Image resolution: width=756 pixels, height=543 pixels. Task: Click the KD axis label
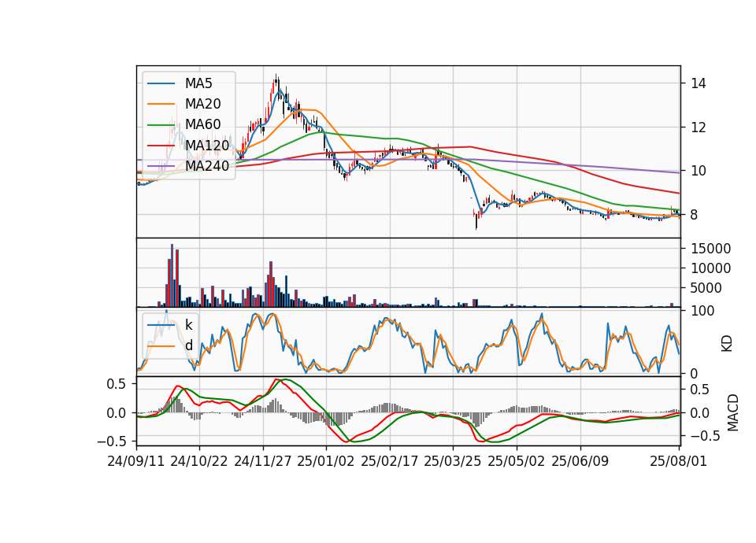tap(727, 344)
